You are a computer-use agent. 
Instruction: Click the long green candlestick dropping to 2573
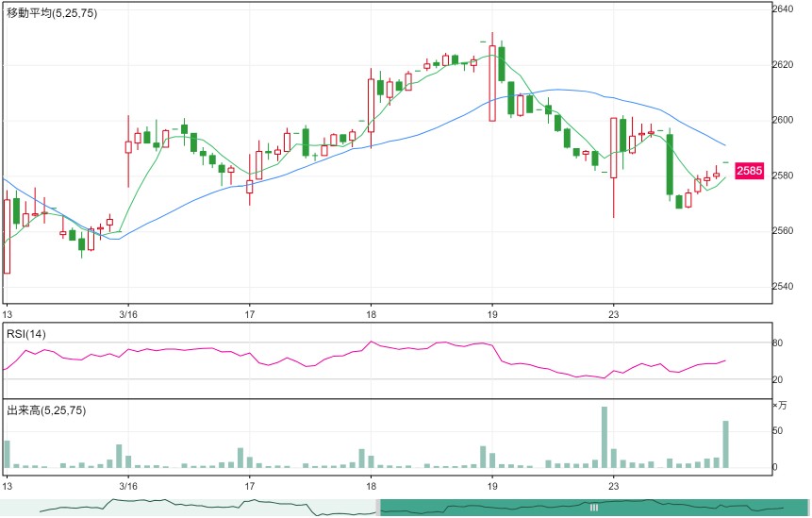pyautogui.click(x=670, y=164)
